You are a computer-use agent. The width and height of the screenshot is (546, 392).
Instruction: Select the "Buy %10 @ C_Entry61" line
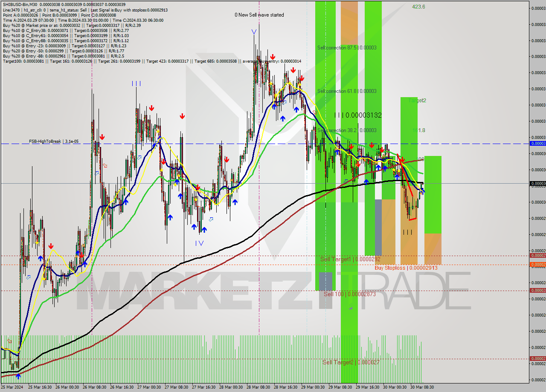coord(66,35)
